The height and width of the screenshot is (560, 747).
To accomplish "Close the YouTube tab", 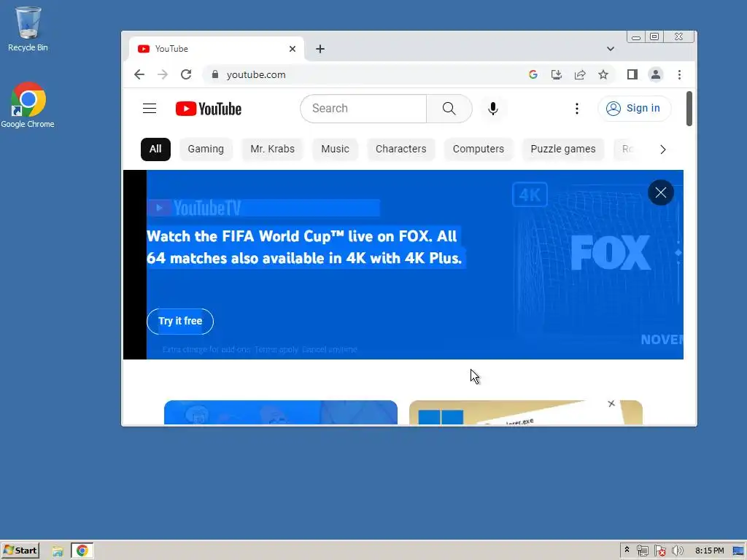I will (293, 49).
